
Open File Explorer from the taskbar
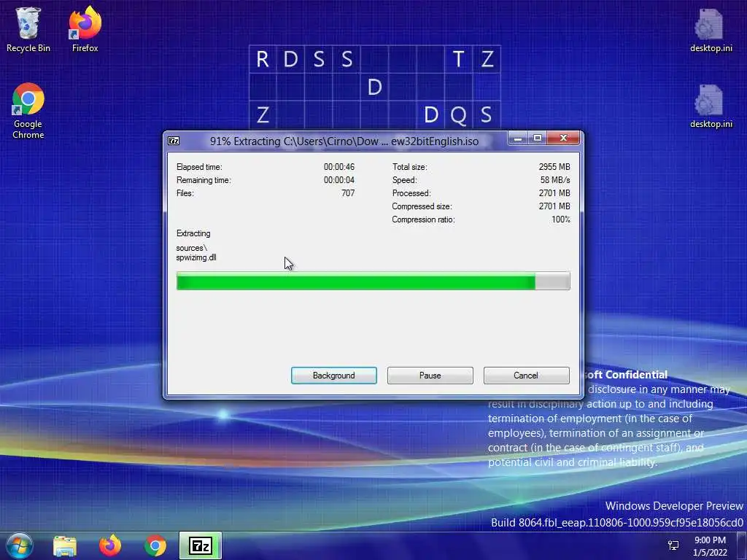tap(65, 546)
